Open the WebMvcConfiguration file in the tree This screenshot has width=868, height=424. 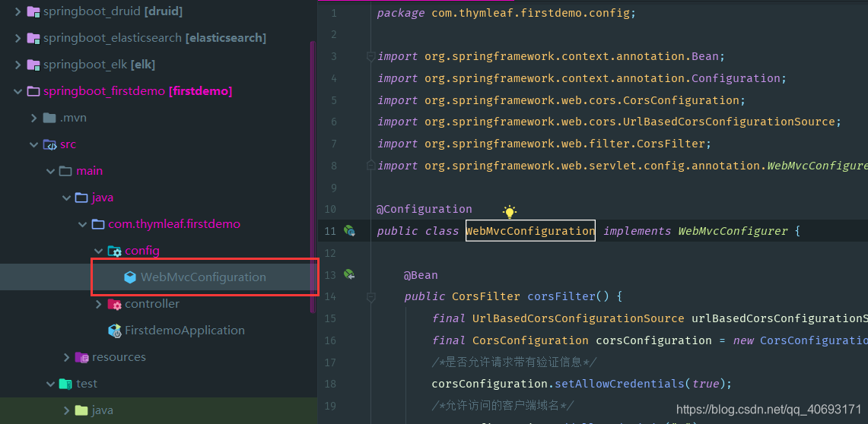point(203,277)
